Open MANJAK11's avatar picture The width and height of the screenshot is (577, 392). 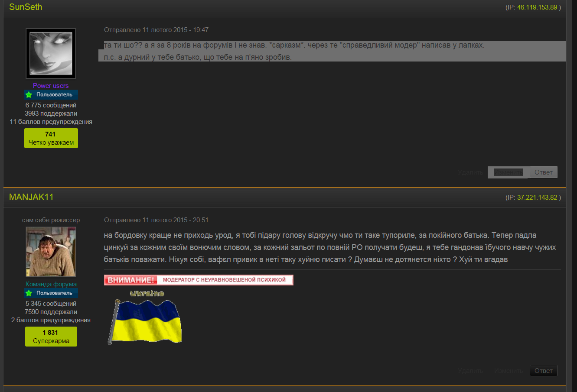click(x=51, y=252)
